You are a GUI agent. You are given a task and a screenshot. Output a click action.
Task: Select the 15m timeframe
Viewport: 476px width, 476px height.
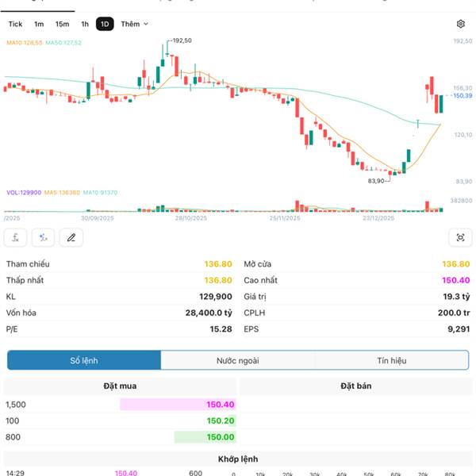(x=62, y=25)
